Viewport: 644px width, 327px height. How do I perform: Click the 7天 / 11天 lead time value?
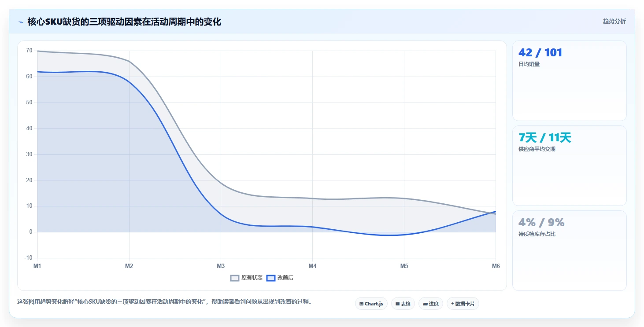point(545,138)
